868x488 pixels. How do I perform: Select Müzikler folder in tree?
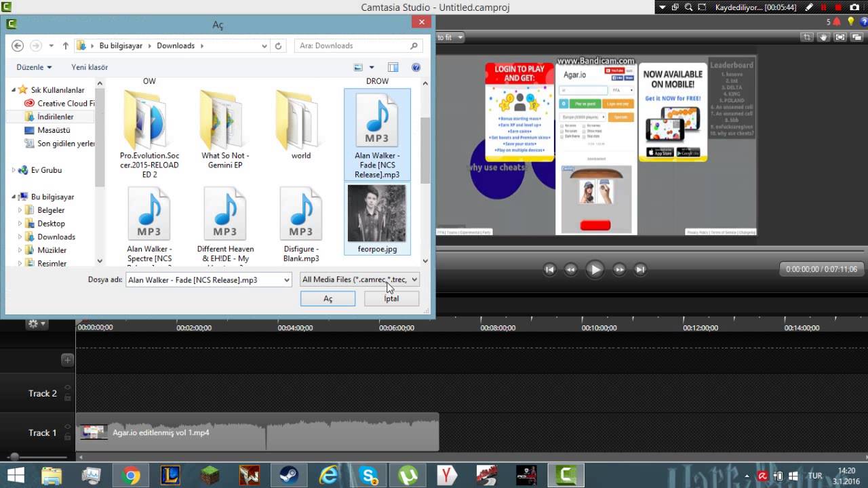[52, 250]
